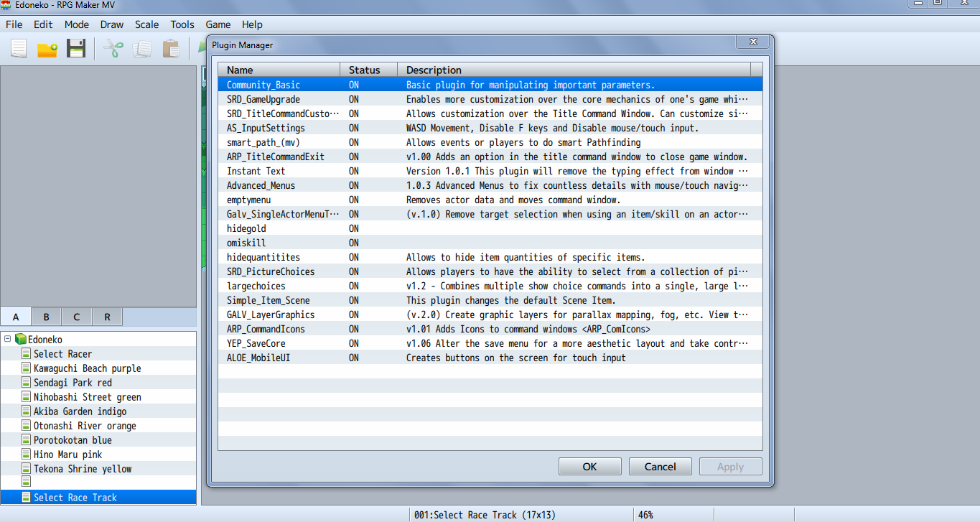Sort plugins by Name column header
This screenshot has height=522, width=980.
279,70
